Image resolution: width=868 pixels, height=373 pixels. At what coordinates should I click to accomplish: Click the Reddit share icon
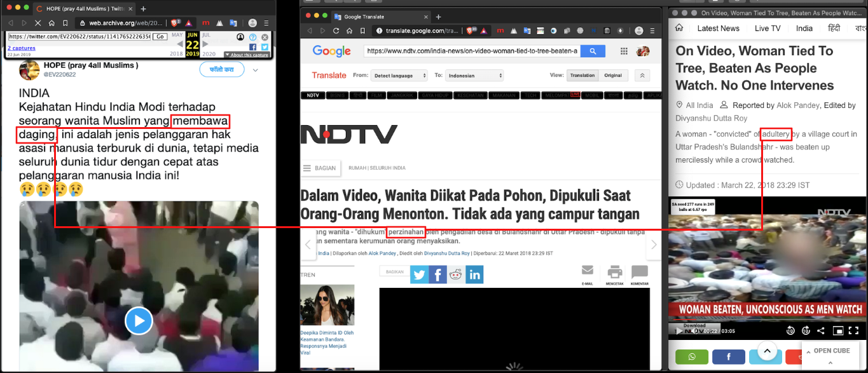click(x=456, y=275)
